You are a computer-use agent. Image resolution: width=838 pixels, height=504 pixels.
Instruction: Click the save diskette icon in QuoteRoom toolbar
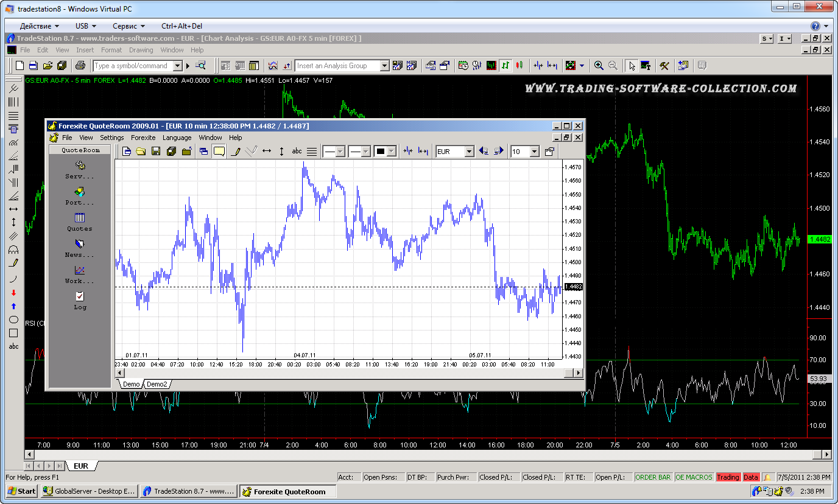pos(155,152)
